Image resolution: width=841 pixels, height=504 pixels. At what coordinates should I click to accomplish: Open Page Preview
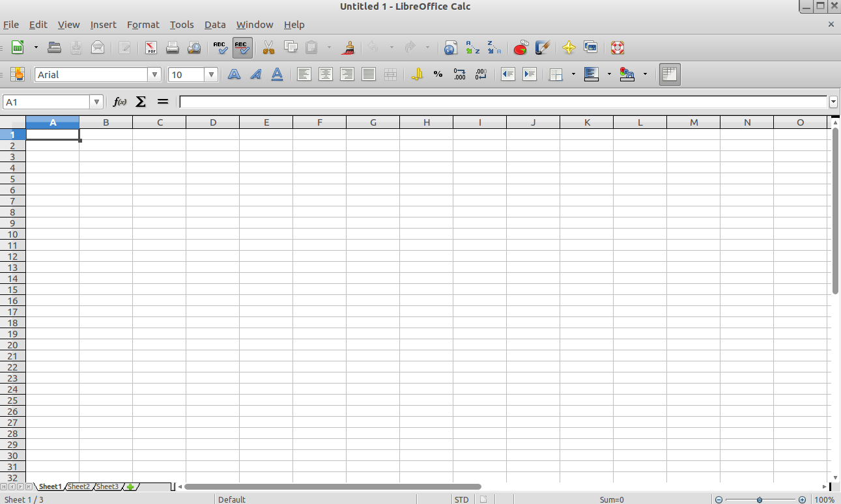click(x=194, y=48)
